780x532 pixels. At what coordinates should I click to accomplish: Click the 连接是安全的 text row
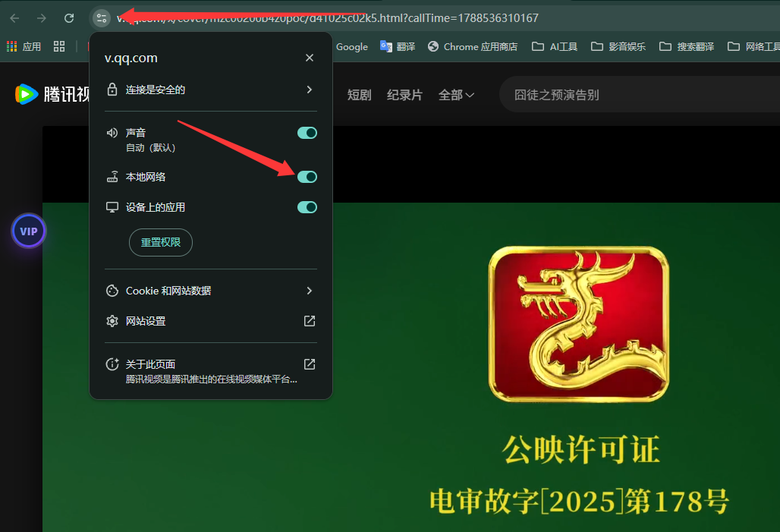pos(211,90)
